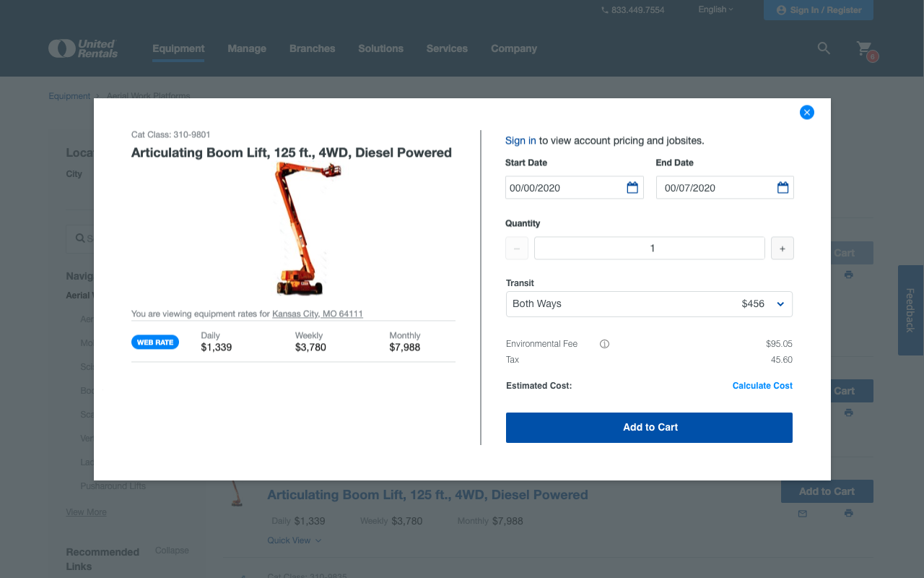Open the English language dropdown
The height and width of the screenshot is (578, 924).
coord(715,9)
